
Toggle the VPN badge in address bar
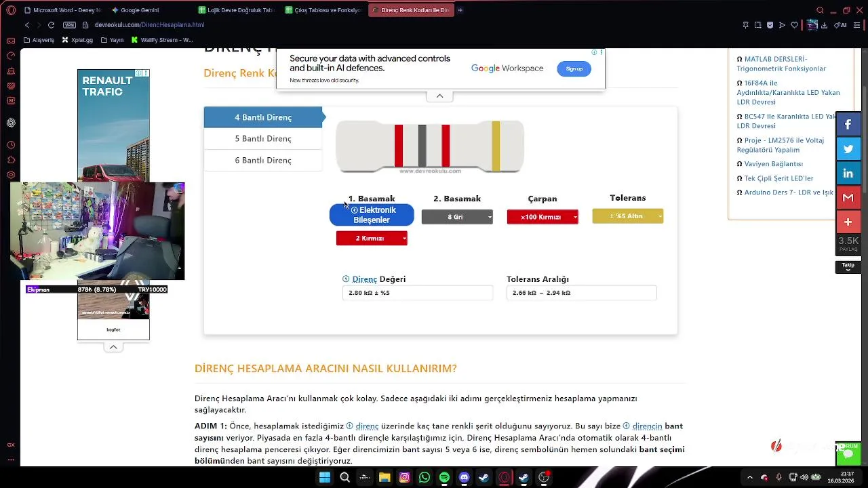[69, 25]
